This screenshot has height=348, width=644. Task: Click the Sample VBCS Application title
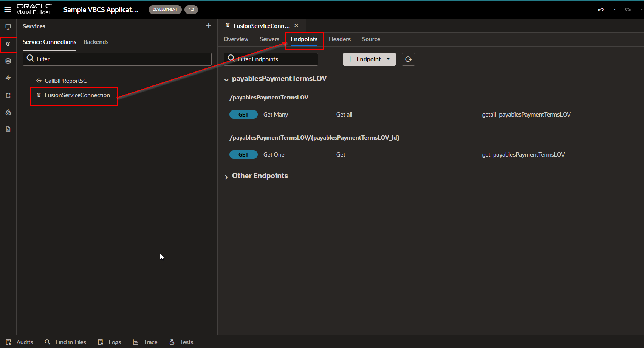(x=101, y=9)
